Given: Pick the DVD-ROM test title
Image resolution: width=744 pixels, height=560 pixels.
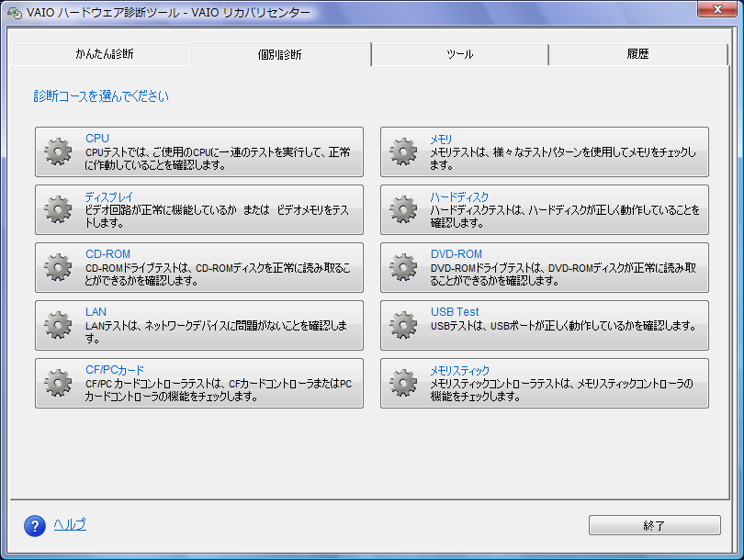Looking at the screenshot, I should tap(457, 254).
